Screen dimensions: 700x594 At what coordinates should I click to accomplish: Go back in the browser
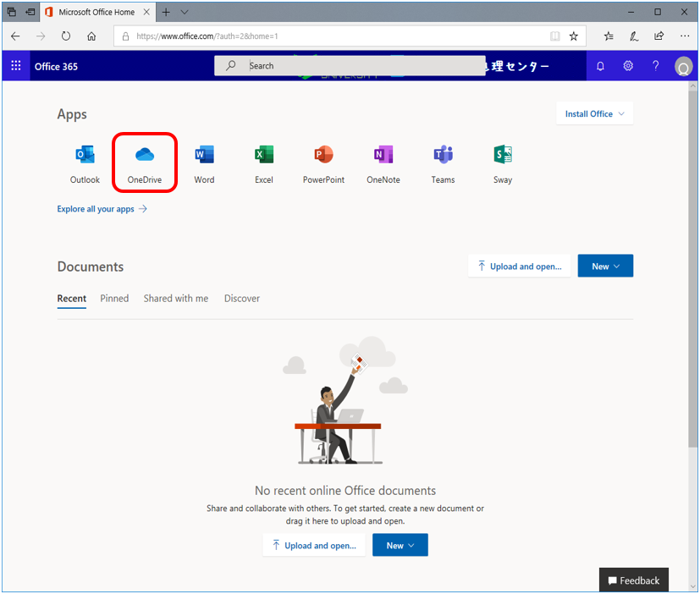(x=15, y=36)
